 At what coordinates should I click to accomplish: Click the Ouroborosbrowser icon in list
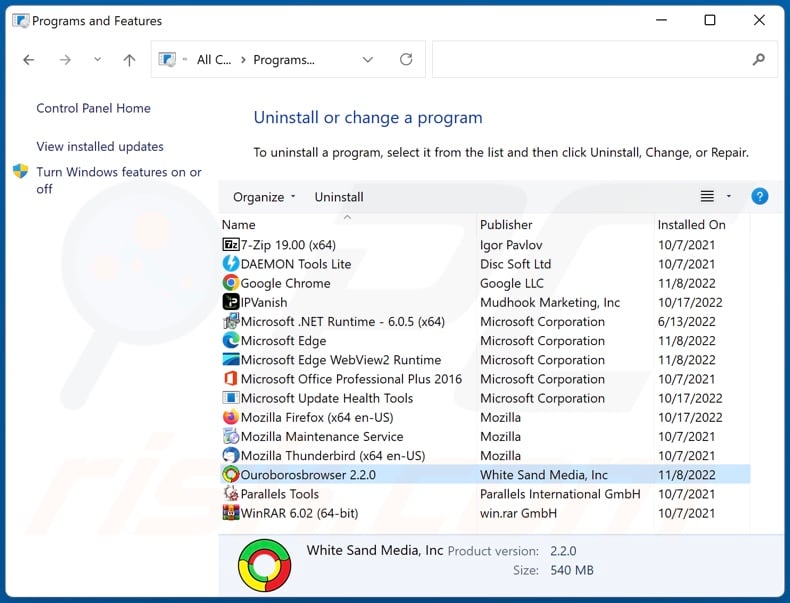231,475
